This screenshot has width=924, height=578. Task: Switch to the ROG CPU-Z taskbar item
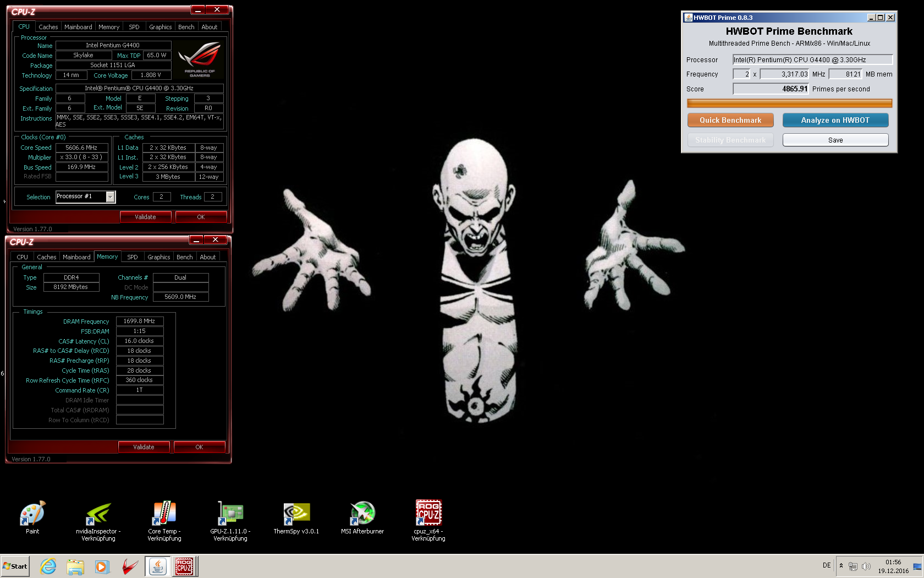coord(184,566)
